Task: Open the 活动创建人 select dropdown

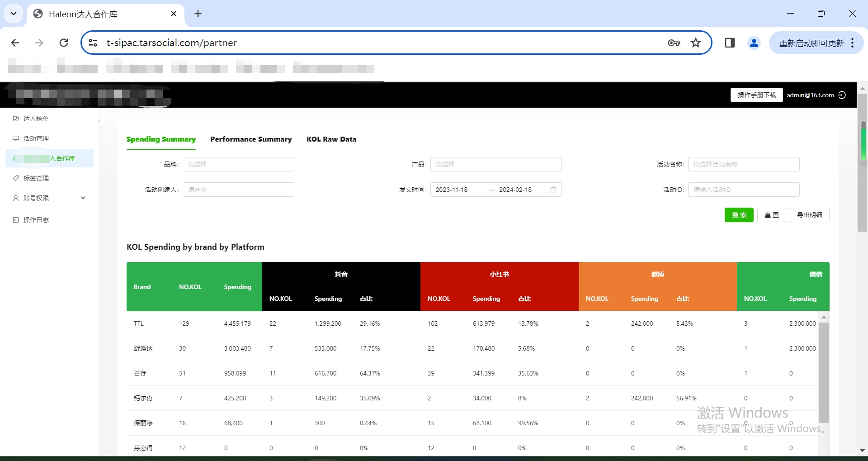Action: (238, 190)
